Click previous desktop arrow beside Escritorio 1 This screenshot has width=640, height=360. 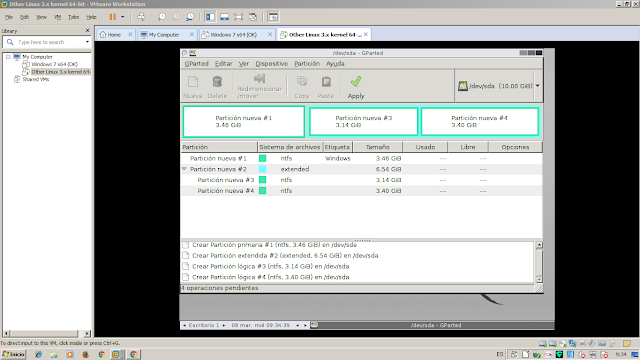[184, 325]
